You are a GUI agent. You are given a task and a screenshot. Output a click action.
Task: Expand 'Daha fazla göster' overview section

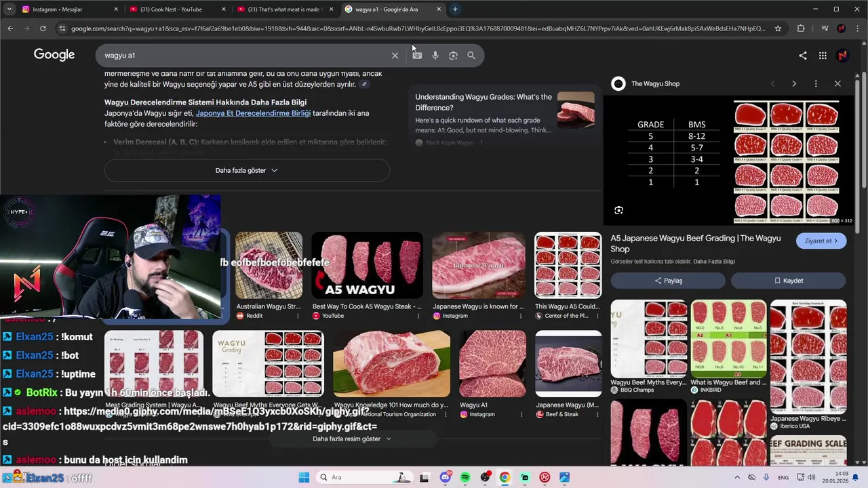[247, 170]
